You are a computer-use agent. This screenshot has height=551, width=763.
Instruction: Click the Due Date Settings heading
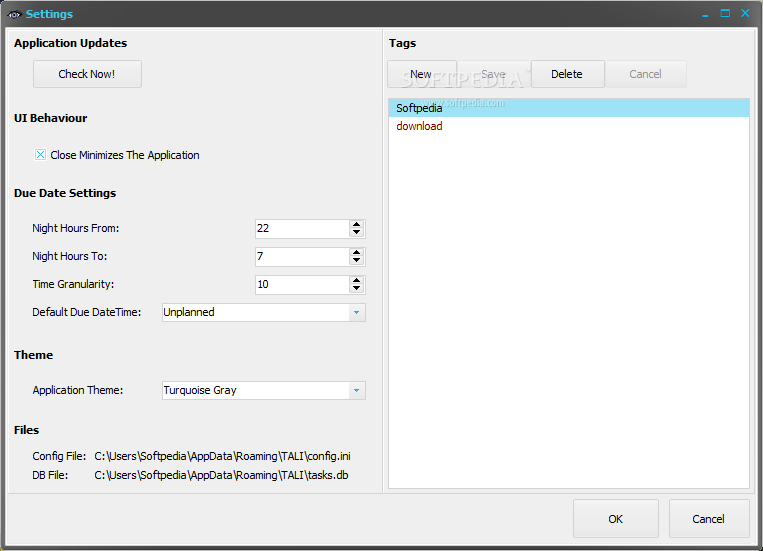click(65, 193)
